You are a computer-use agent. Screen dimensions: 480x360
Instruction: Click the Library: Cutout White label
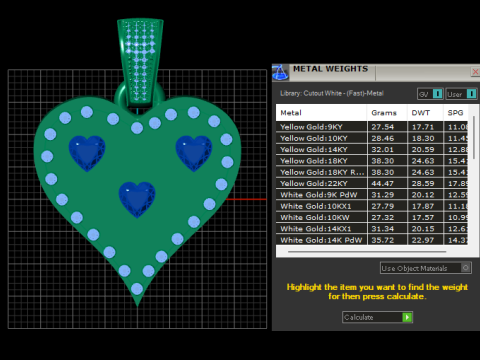pos(332,93)
